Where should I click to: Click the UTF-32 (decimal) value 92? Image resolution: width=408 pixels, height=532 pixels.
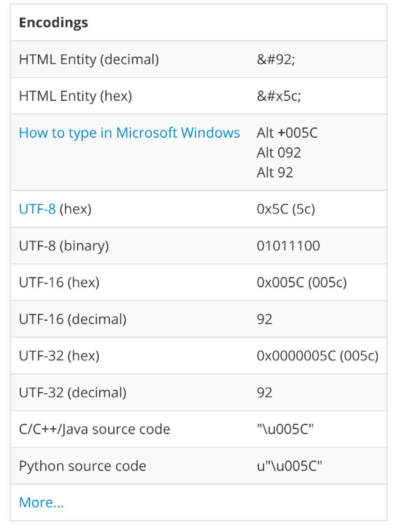click(x=265, y=392)
